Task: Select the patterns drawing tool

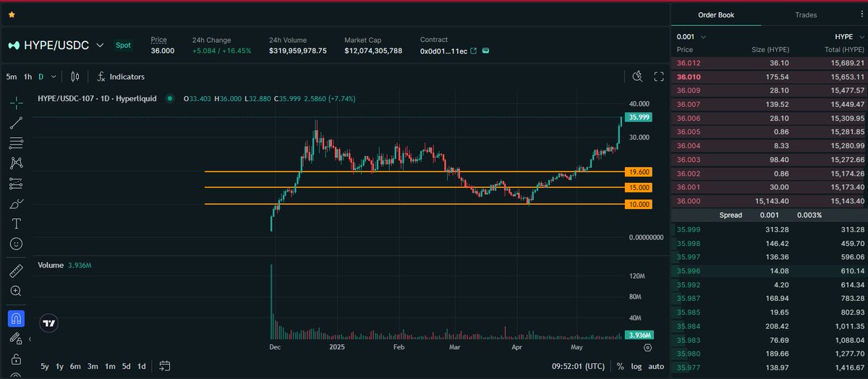Action: 16,163
